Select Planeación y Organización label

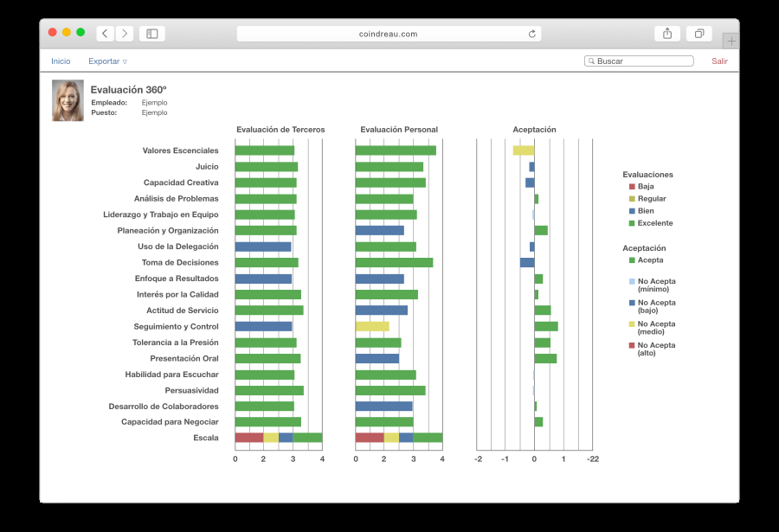167,230
